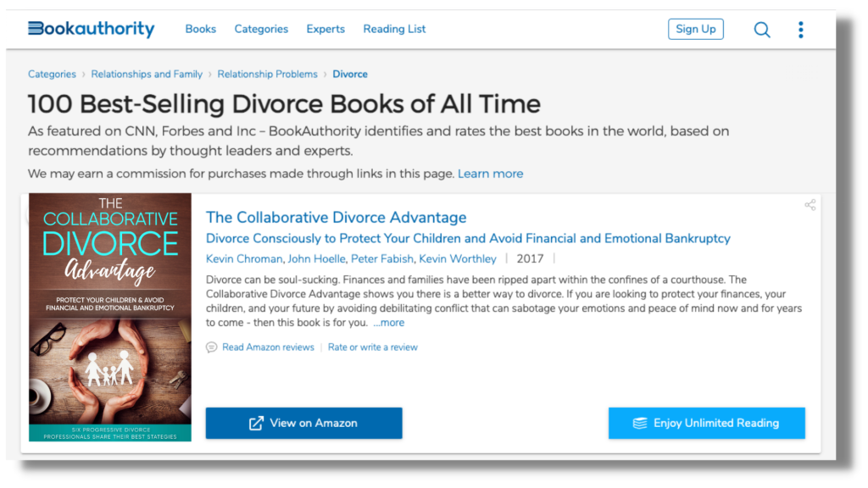The image size is (868, 488).
Task: Click the View on Amazon button
Action: click(303, 423)
